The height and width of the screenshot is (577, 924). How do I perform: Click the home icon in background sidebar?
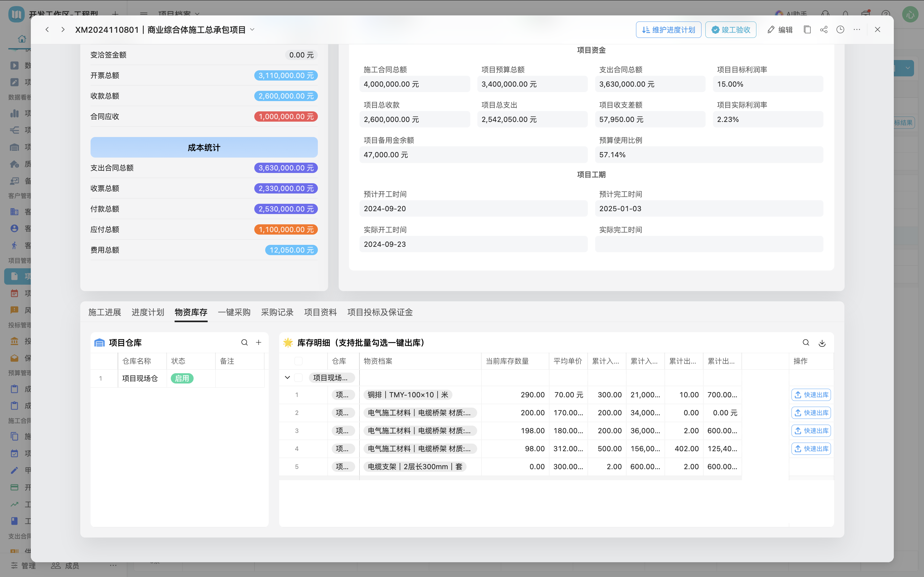click(22, 39)
